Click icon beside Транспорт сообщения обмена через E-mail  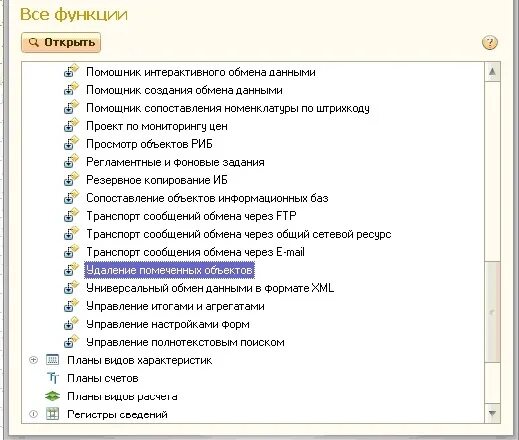point(71,251)
